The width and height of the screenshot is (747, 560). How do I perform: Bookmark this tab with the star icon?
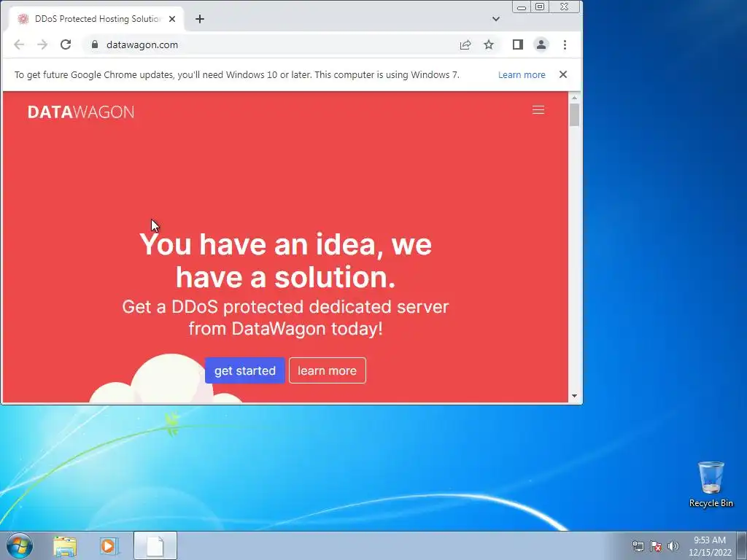coord(489,44)
